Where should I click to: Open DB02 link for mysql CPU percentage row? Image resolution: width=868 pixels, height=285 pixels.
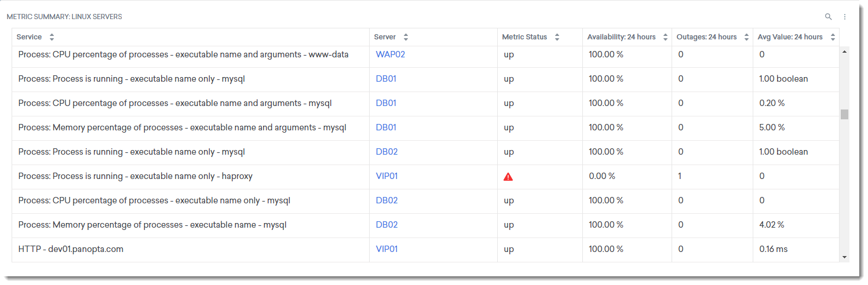[386, 200]
